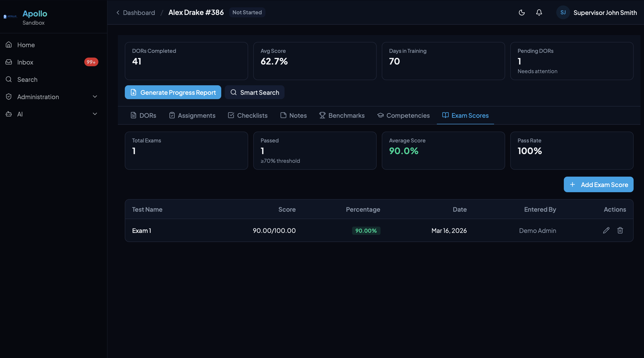
Task: Go back via Dashboard breadcrumb arrow
Action: [118, 13]
